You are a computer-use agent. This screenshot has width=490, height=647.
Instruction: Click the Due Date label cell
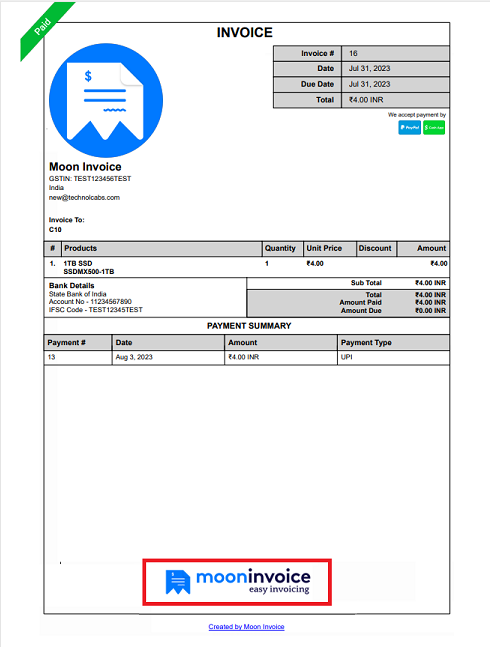308,84
